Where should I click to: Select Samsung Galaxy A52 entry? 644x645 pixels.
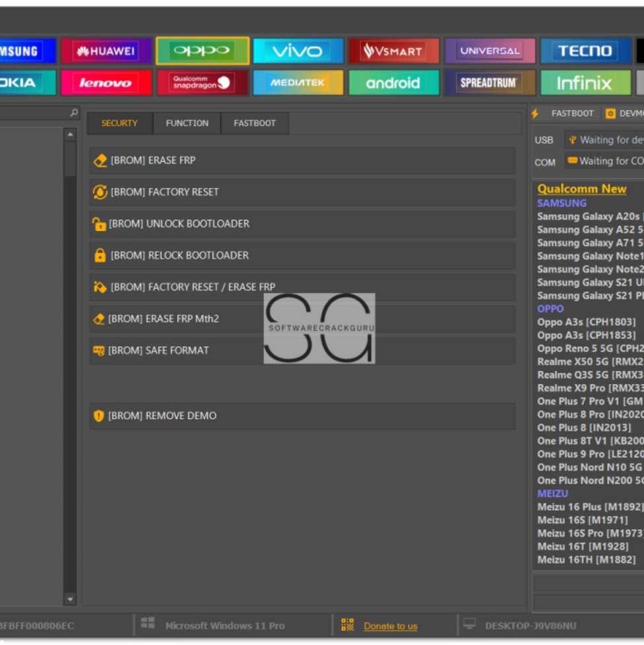(x=591, y=230)
